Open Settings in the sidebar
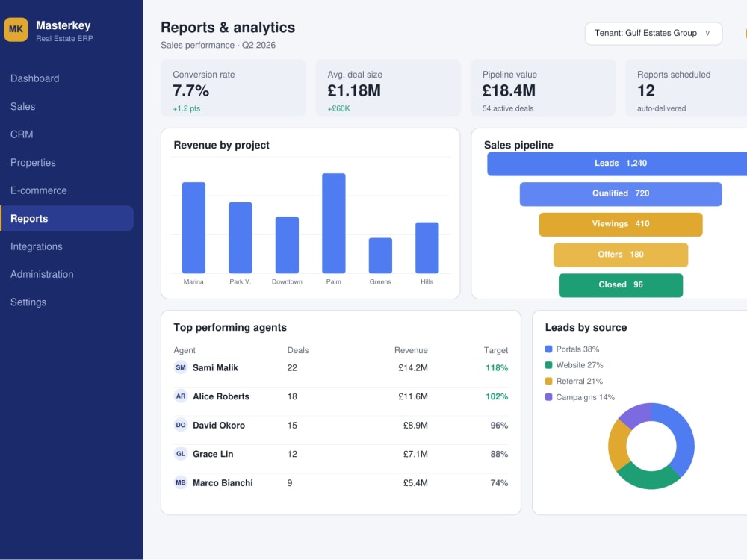Viewport: 747px width, 560px height. pos(28,302)
